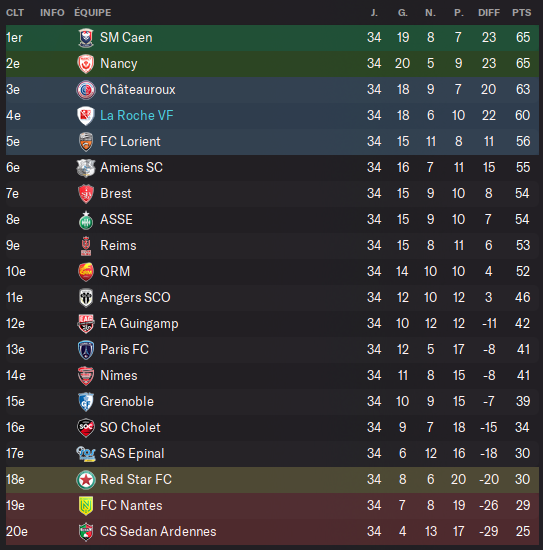Screen dimensions: 543x550
Task: Click the Red Star FC star logo
Action: [86, 479]
